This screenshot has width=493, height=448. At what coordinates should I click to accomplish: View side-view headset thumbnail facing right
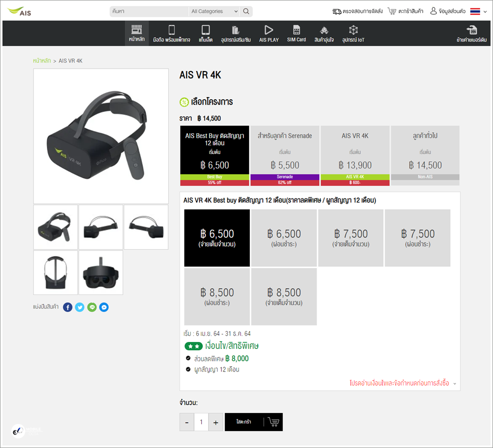(146, 227)
